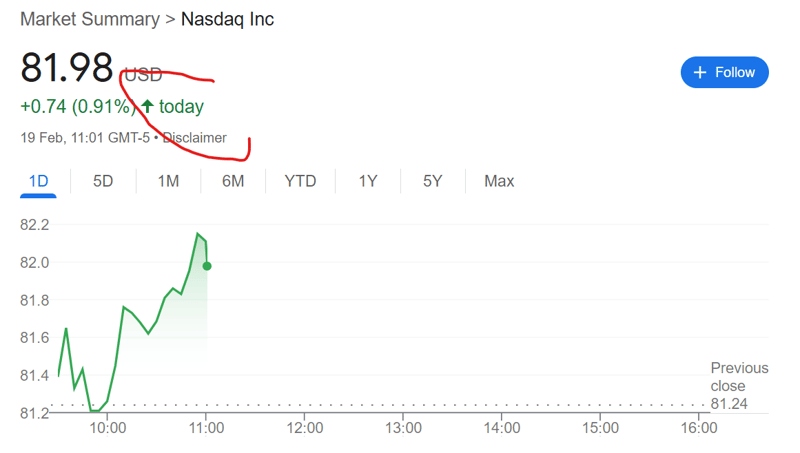Click the 11:00 time axis label
800x453 pixels.
pyautogui.click(x=205, y=428)
